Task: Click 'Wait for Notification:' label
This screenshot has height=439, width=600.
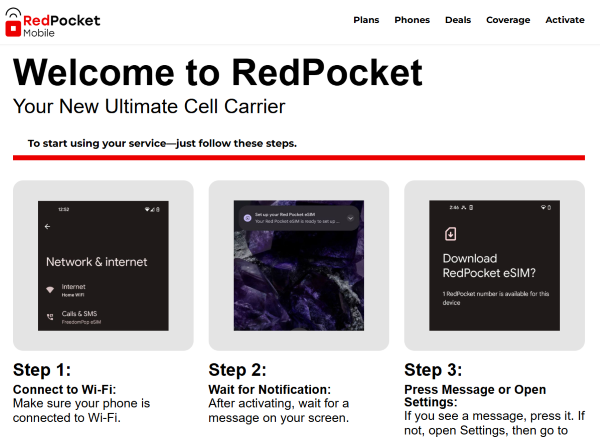Action: [269, 390]
